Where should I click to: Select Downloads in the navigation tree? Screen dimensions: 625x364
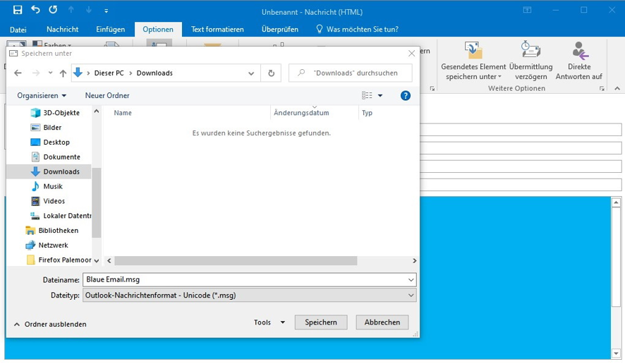pyautogui.click(x=50, y=172)
